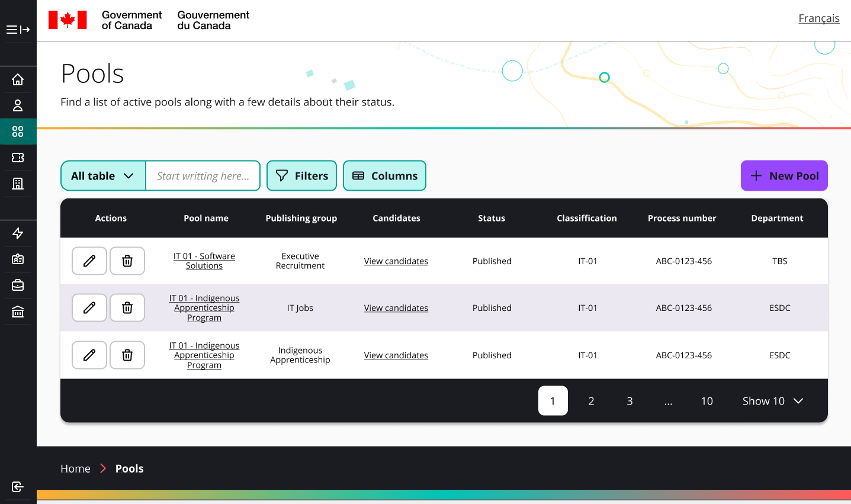Open the Columns selector

tap(384, 175)
